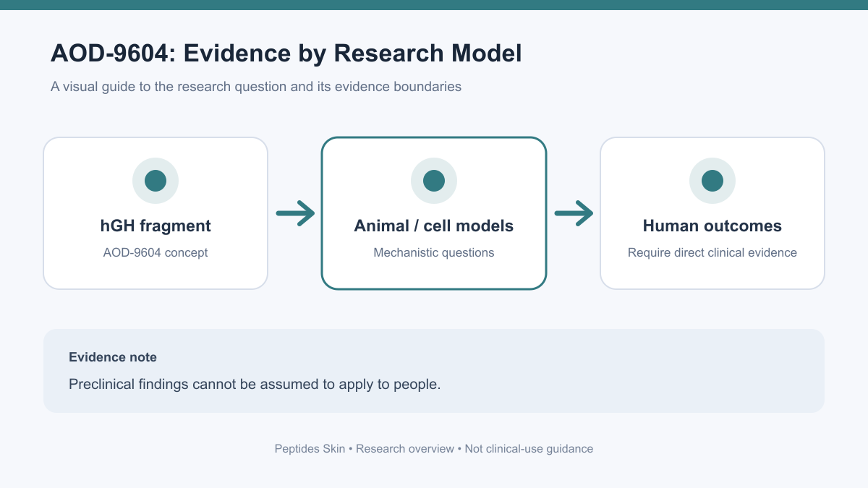Screen dimensions: 868x488
Task: Select the hGH fragment heading
Action: point(156,226)
